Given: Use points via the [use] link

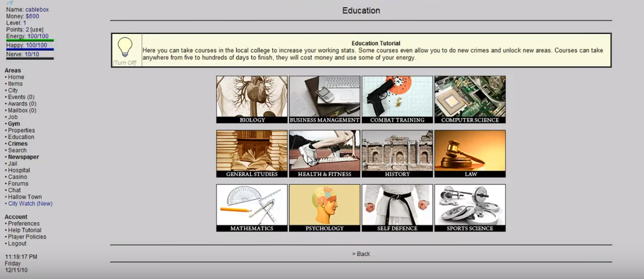Looking at the screenshot, I should point(37,29).
